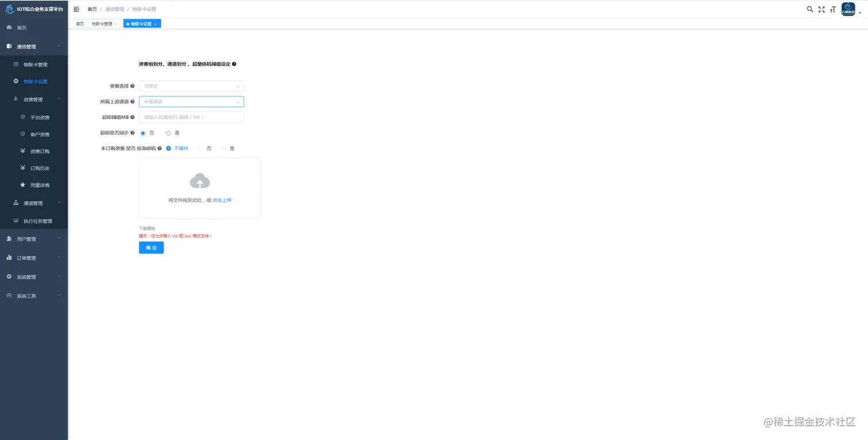This screenshot has height=440, width=868.
Task: Open the search magnifier in top bar
Action: point(809,9)
